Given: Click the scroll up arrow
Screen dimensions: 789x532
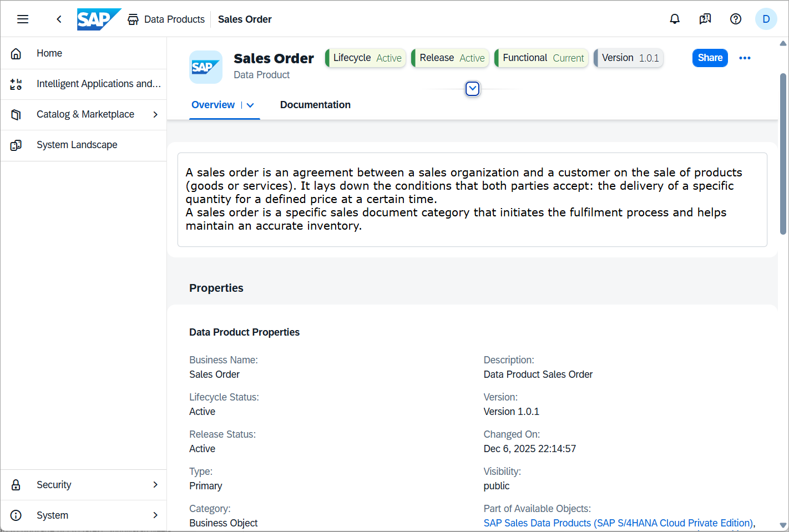Looking at the screenshot, I should pyautogui.click(x=783, y=43).
